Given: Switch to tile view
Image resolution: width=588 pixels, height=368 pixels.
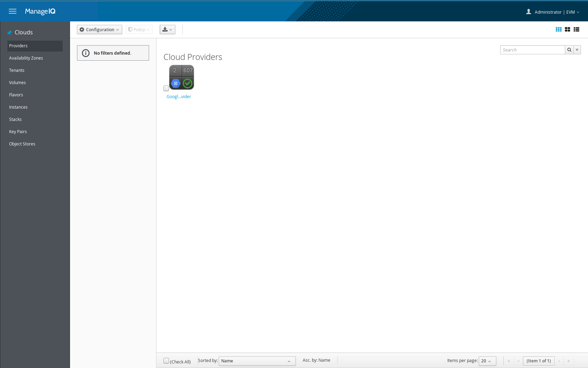Looking at the screenshot, I should (567, 29).
